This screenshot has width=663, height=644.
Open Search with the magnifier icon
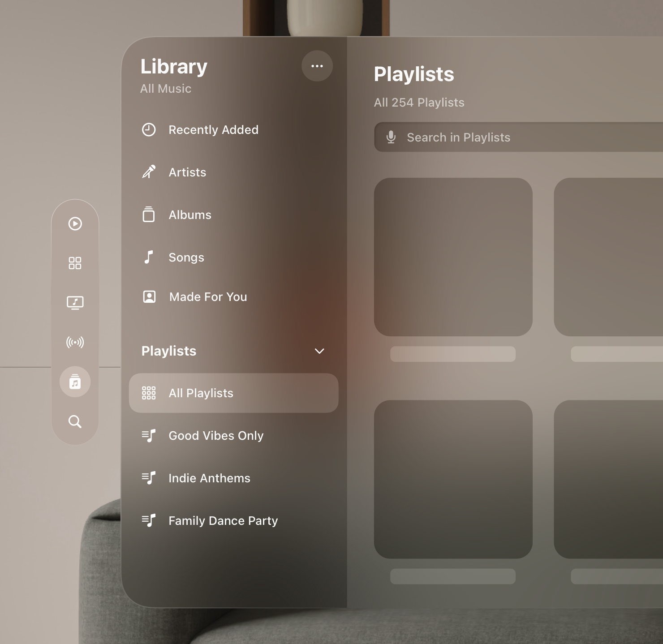(75, 421)
